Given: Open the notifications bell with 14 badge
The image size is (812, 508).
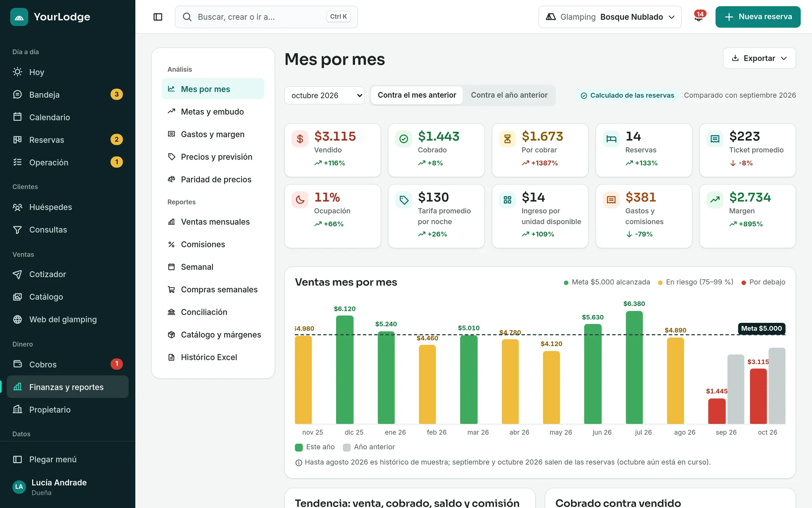Looking at the screenshot, I should coord(699,17).
